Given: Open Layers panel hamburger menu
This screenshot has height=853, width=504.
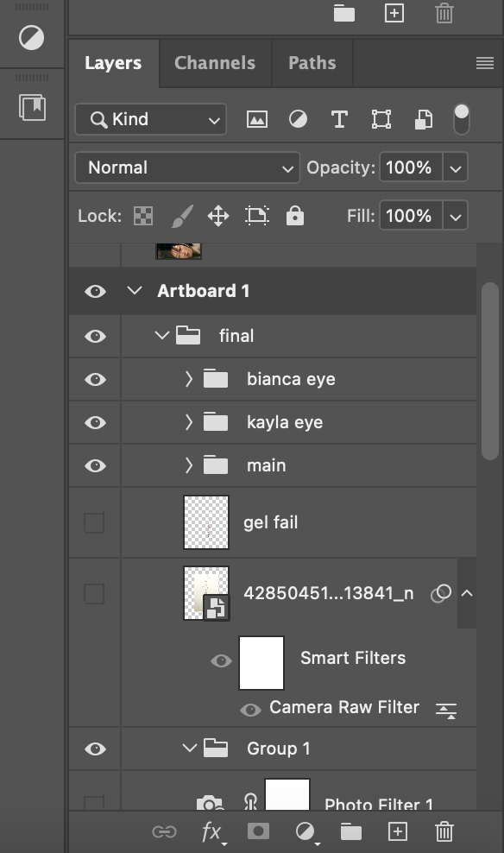Looking at the screenshot, I should pyautogui.click(x=484, y=63).
